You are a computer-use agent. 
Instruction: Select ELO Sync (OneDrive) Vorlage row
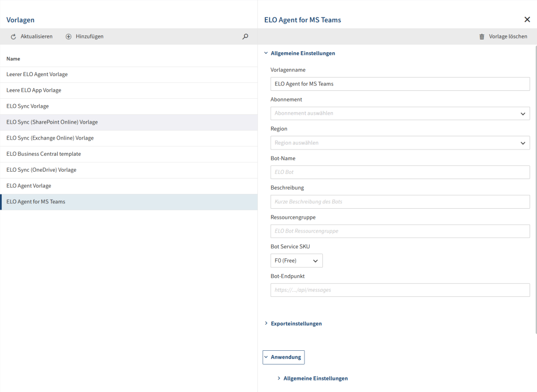coord(129,170)
